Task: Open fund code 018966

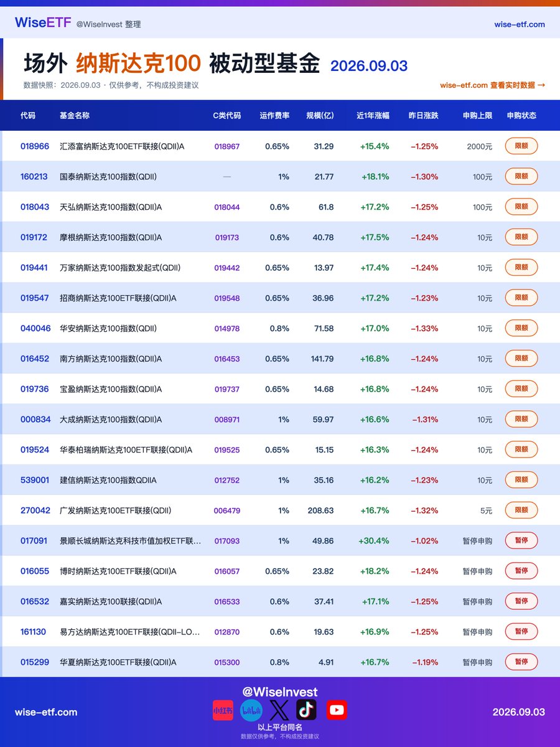Action: coord(35,146)
